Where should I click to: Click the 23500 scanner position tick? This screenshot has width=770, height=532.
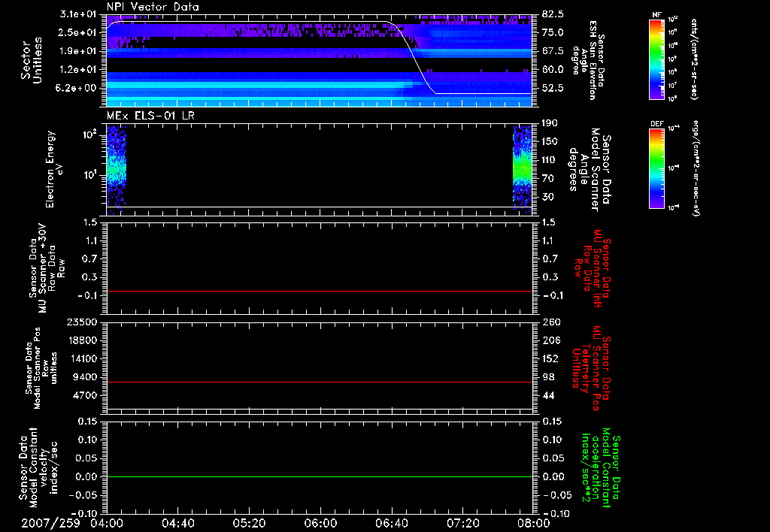[x=82, y=322]
